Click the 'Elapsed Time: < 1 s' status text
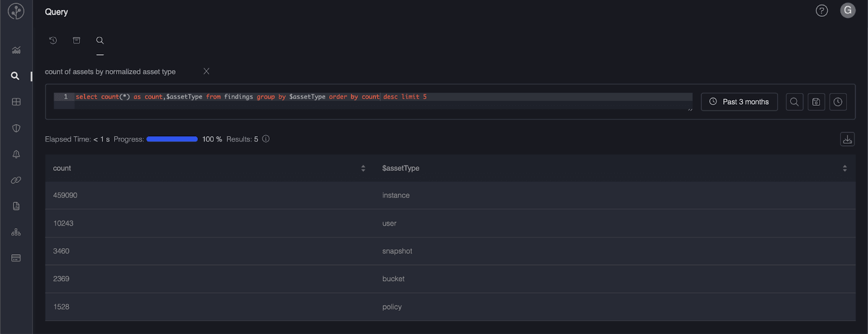Viewport: 868px width, 334px height. [x=78, y=139]
